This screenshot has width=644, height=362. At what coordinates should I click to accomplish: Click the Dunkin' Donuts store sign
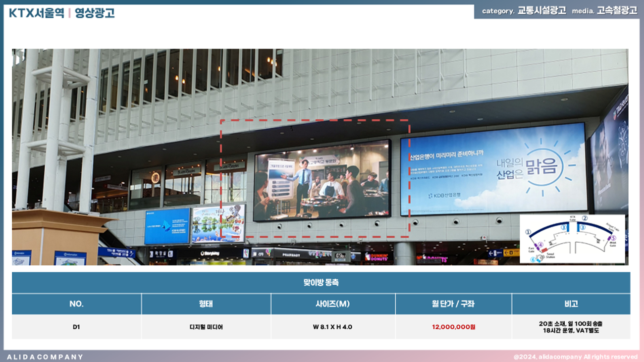click(x=378, y=257)
